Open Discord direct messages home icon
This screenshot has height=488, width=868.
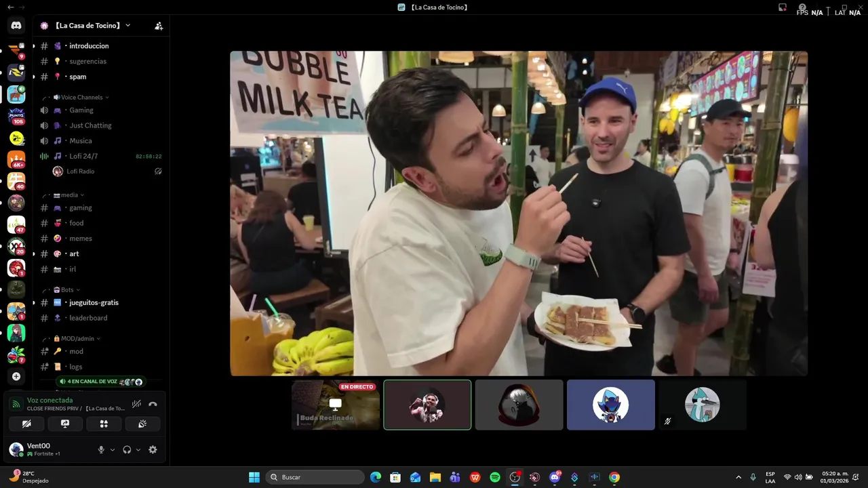(x=16, y=26)
